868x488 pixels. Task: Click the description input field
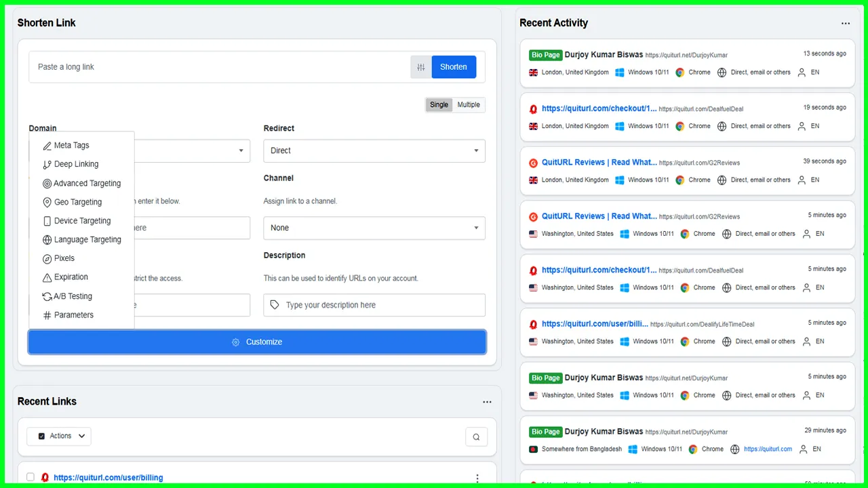click(x=374, y=305)
